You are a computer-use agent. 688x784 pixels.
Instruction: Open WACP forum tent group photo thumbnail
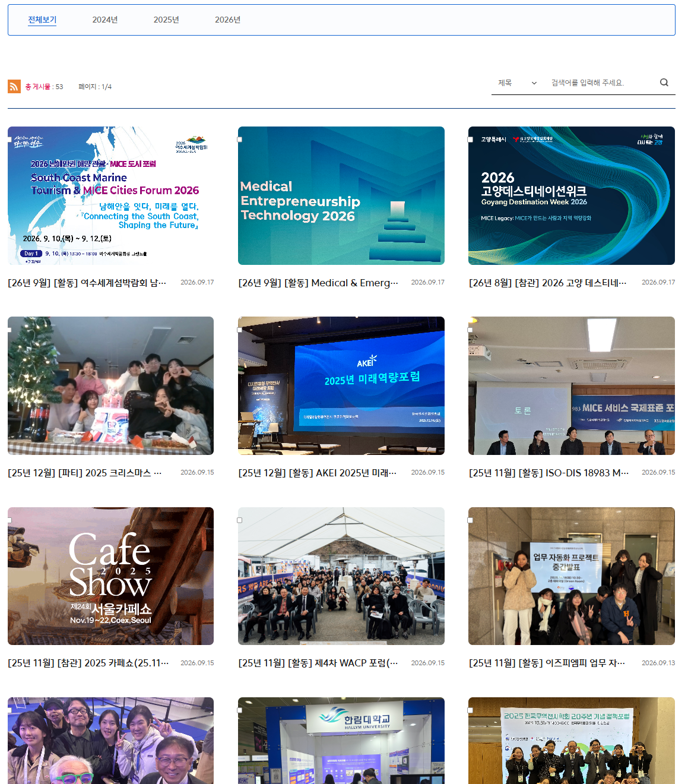[x=341, y=576]
